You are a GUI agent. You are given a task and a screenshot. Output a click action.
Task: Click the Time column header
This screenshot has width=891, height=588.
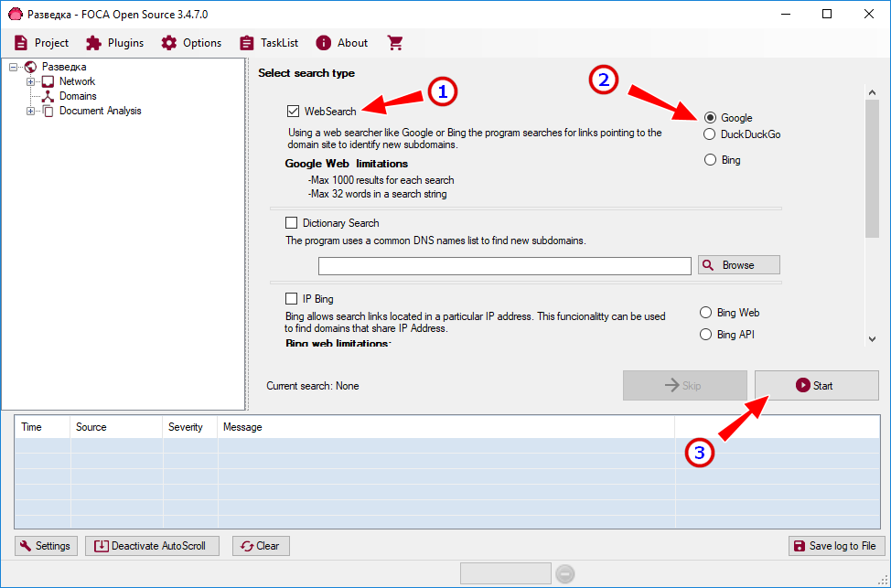[43, 427]
